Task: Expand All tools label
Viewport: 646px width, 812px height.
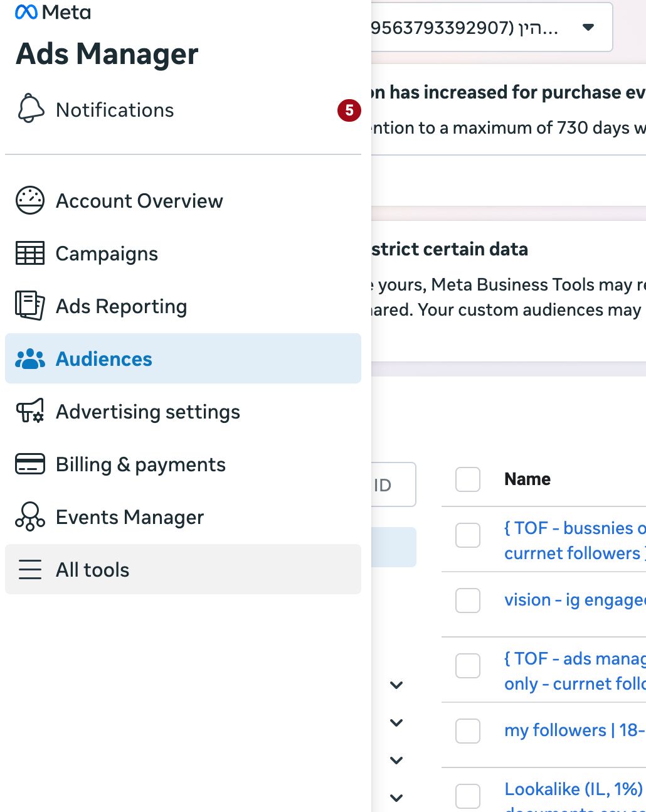Action: pyautogui.click(x=92, y=570)
